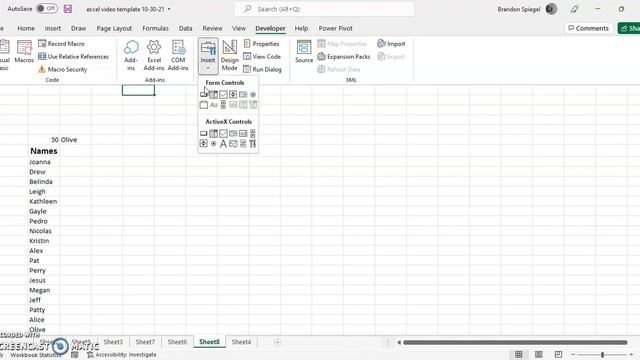Select the Form Controls Group Box
Viewport: 640px width, 360px height.
pos(204,105)
